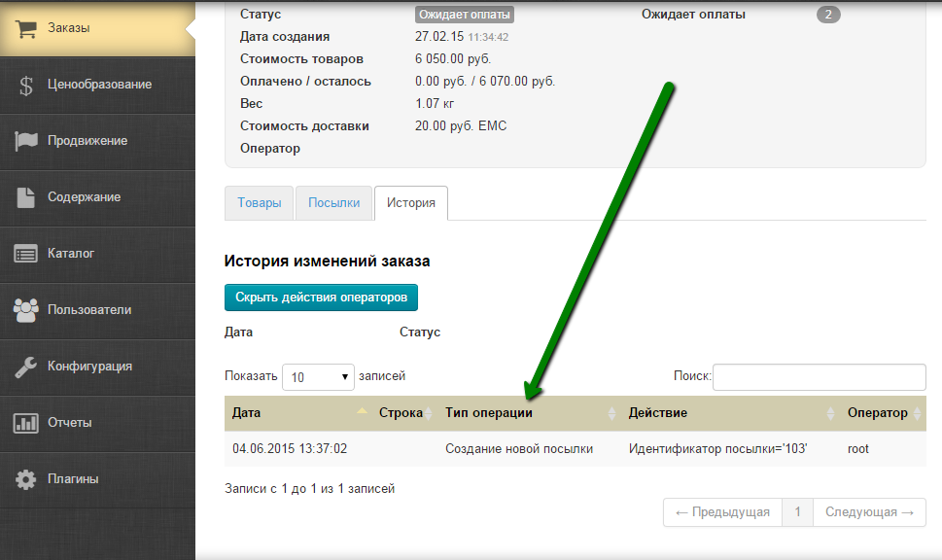942x560 pixels.
Task: Click the people icon for Пользователи
Action: (26, 310)
